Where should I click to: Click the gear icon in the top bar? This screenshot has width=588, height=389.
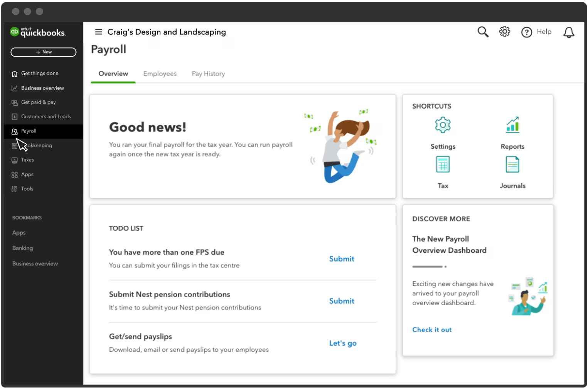[504, 32]
